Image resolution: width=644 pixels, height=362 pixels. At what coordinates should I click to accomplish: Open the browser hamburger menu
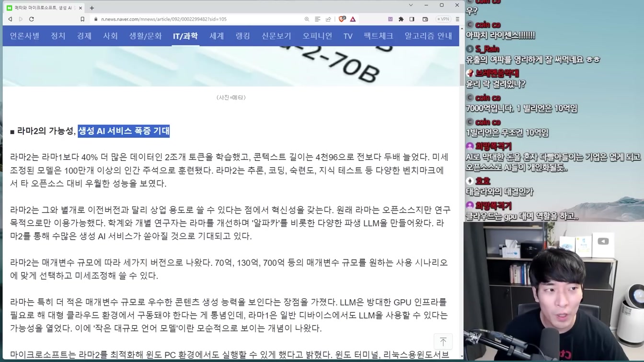[457, 19]
